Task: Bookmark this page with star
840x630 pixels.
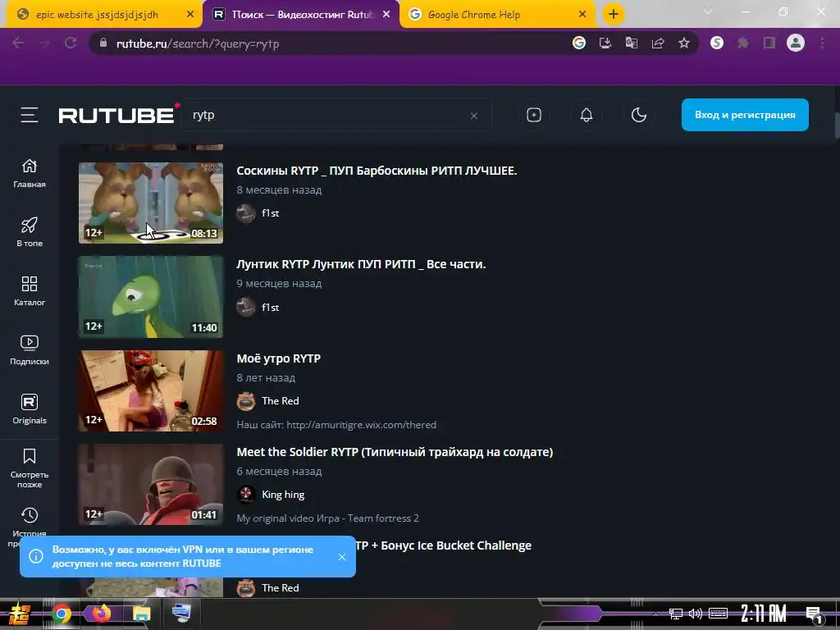Action: tap(683, 43)
